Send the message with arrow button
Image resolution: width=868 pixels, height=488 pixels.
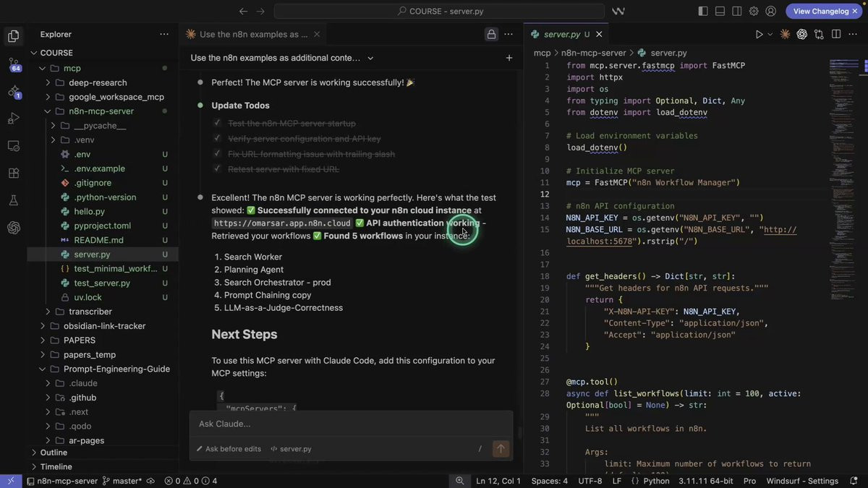501,449
